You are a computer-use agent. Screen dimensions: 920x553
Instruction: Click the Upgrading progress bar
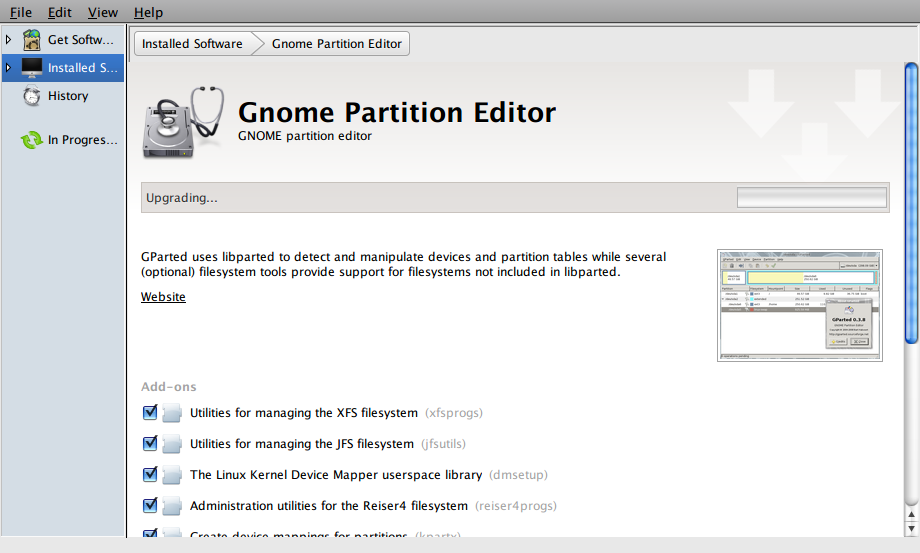click(x=811, y=198)
